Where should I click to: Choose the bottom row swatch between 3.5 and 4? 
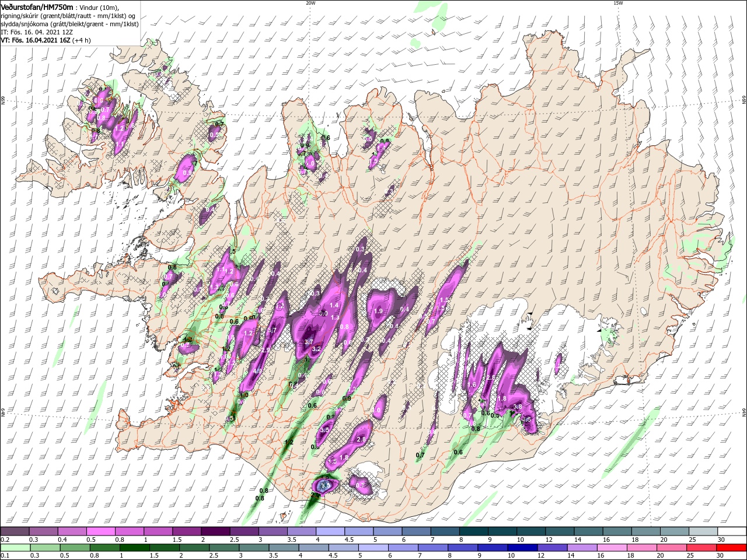(284, 548)
